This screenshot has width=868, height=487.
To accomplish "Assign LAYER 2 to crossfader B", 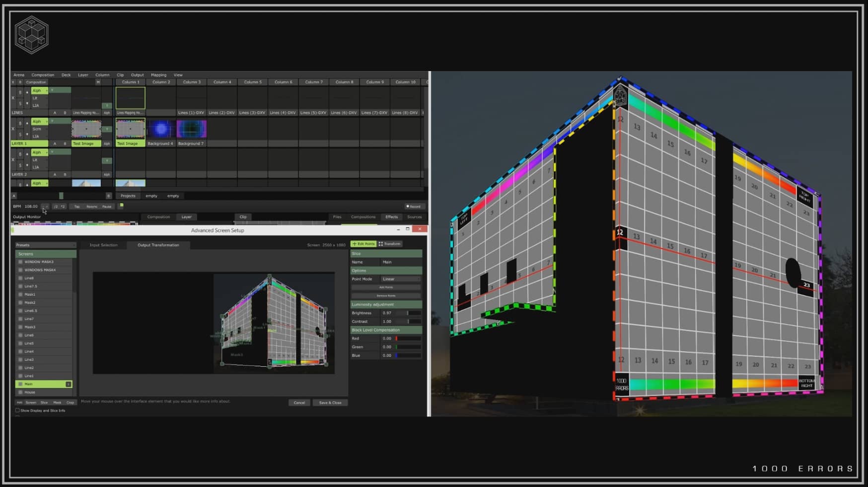I will (x=65, y=175).
